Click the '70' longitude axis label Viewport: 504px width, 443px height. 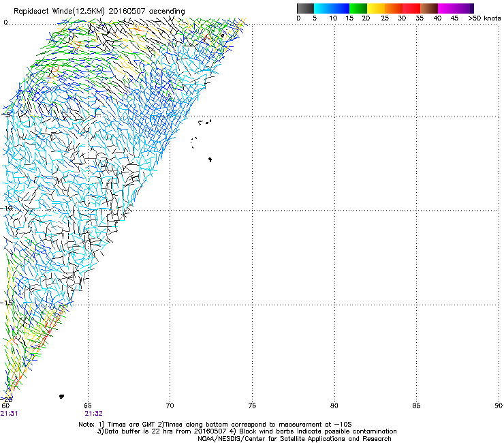click(x=170, y=406)
